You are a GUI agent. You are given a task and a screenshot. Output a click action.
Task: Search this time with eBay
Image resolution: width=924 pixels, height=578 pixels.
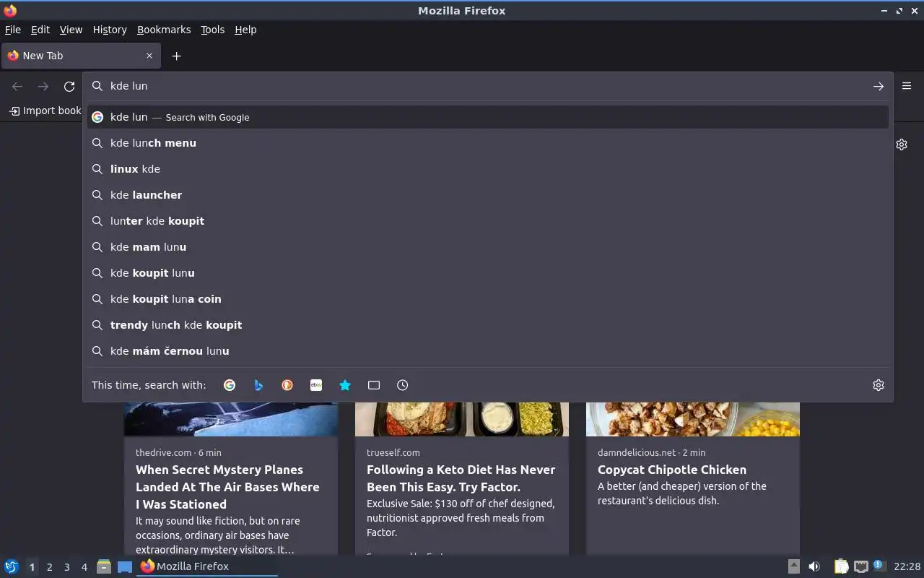pos(316,385)
